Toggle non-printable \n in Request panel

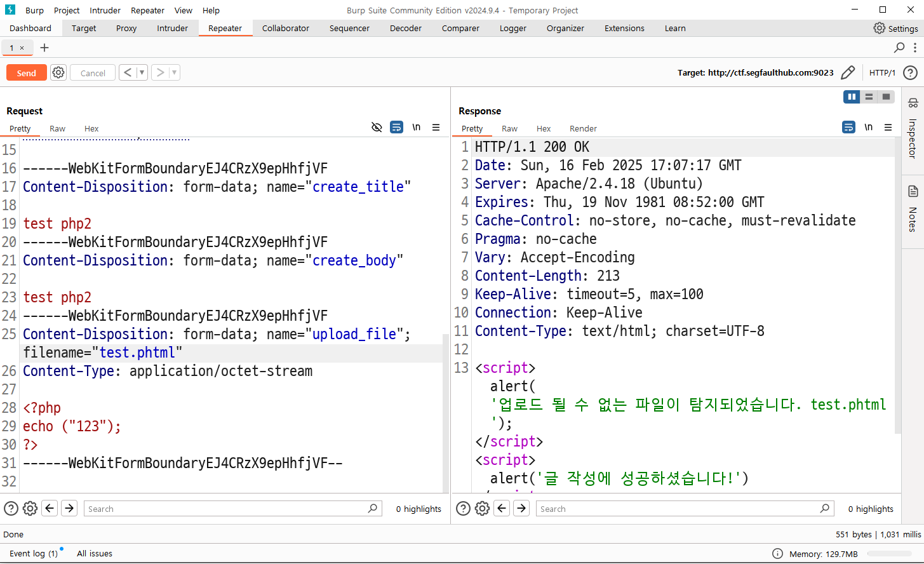pos(417,127)
